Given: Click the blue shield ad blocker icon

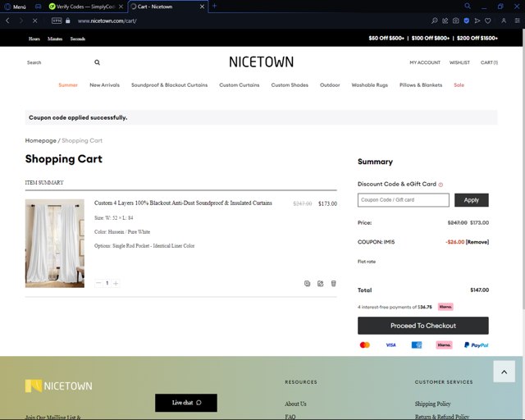Looking at the screenshot, I should [467, 21].
